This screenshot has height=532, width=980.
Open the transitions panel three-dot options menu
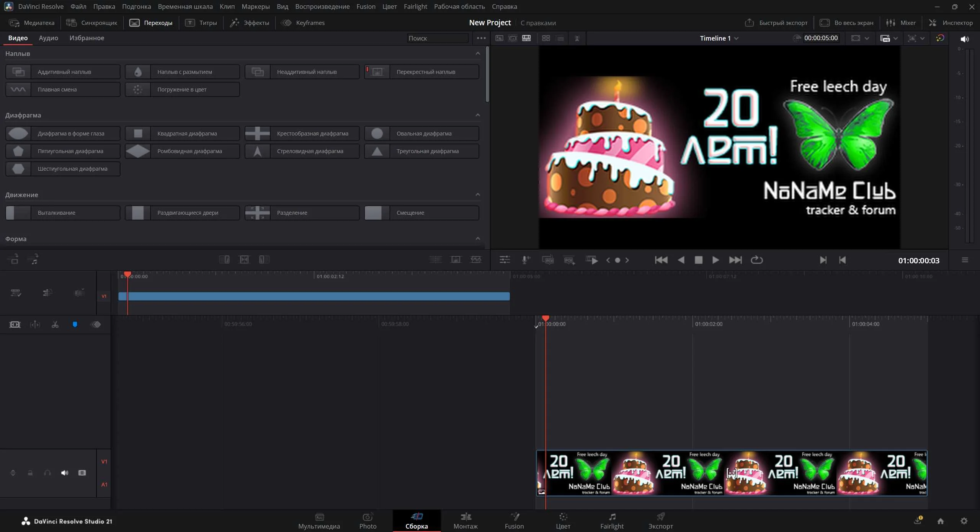pyautogui.click(x=481, y=38)
